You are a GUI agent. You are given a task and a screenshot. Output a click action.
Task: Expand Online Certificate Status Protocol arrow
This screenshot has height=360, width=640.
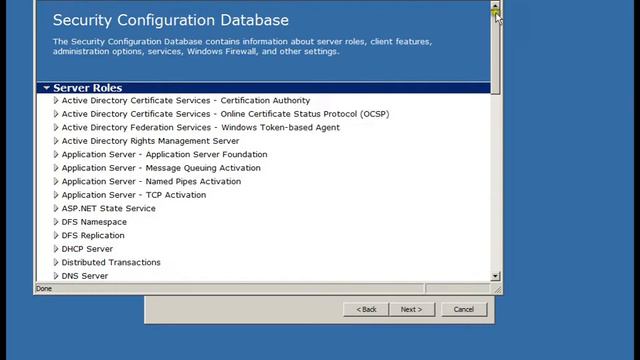[x=56, y=114]
